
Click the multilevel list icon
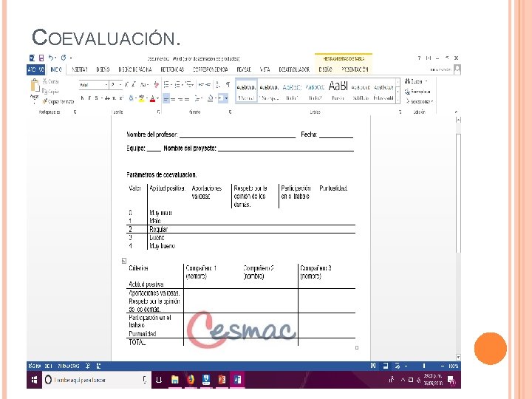pyautogui.click(x=190, y=84)
